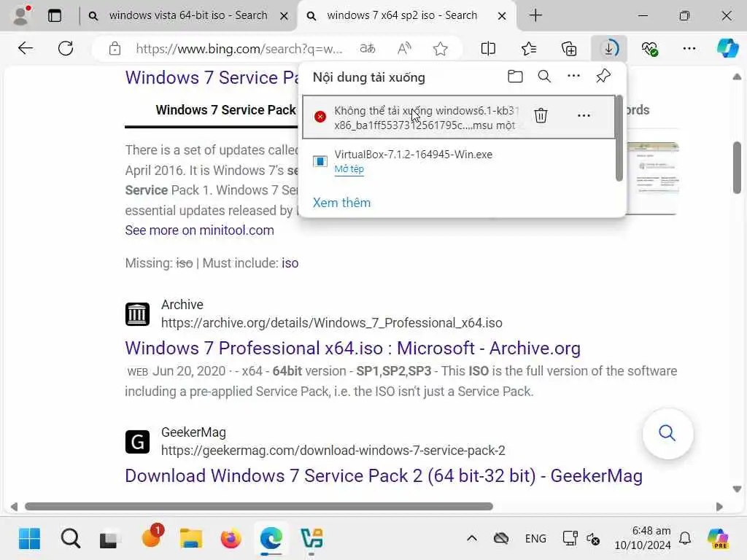This screenshot has width=747, height=560.
Task: Toggle split screen view
Action: click(x=488, y=49)
